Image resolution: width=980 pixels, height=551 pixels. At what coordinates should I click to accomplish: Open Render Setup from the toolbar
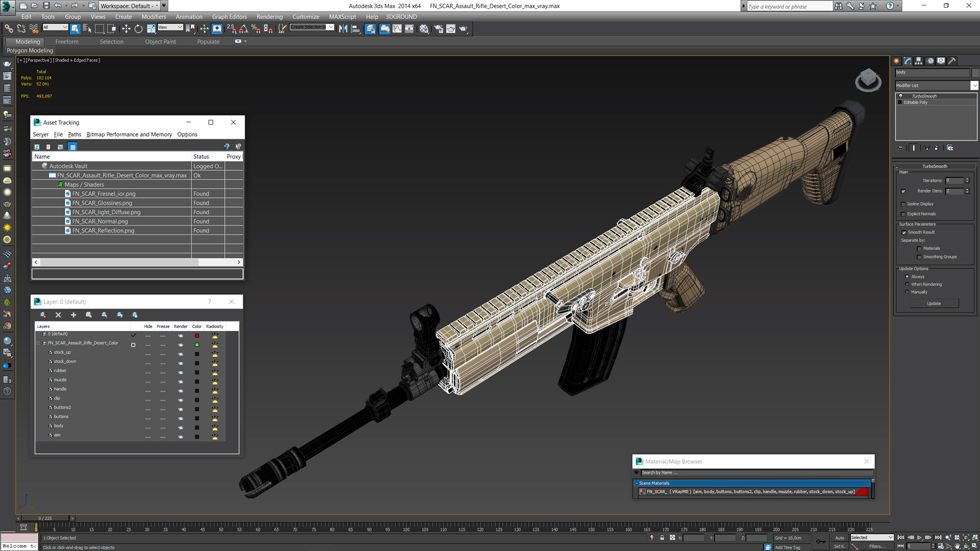(438, 29)
